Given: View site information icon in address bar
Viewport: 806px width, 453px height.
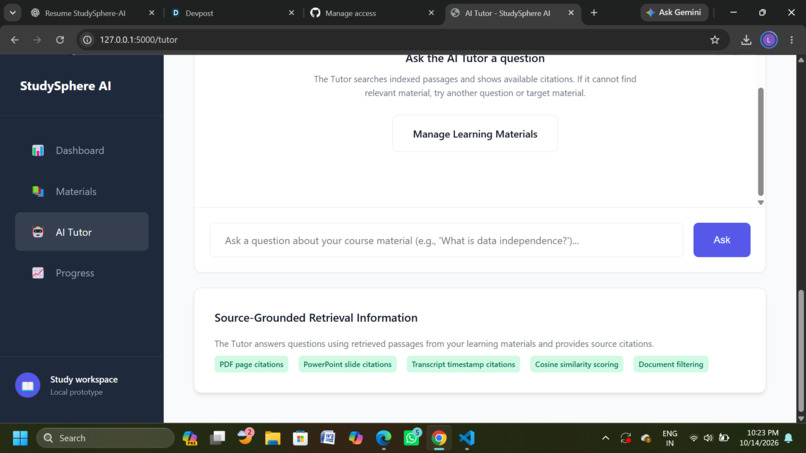Looking at the screenshot, I should pos(87,40).
